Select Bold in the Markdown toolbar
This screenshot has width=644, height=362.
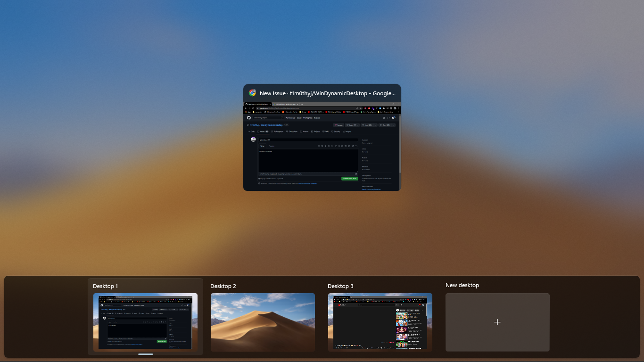322,146
